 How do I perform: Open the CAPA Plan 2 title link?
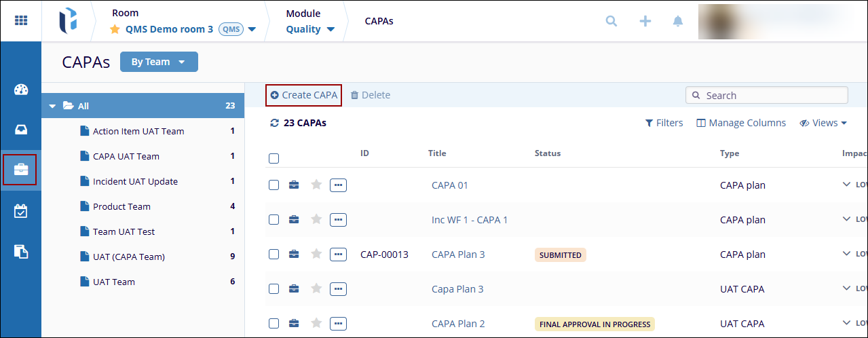pos(458,324)
